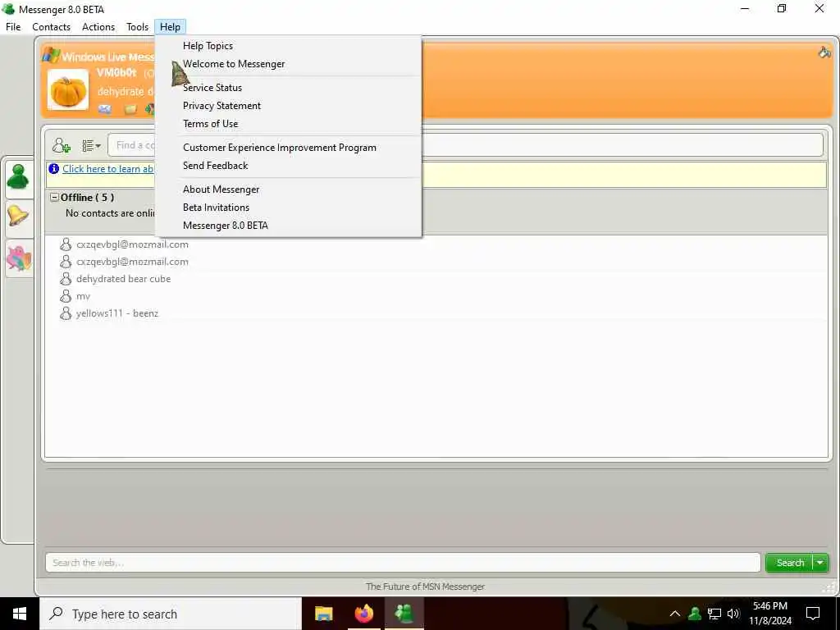Open the Tools menu

pyautogui.click(x=137, y=27)
